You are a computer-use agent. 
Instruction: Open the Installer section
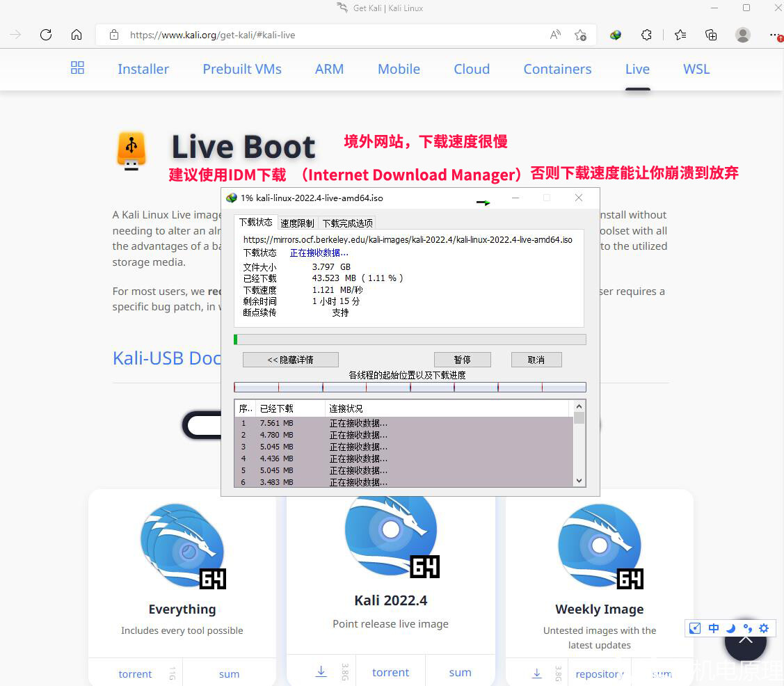(143, 69)
